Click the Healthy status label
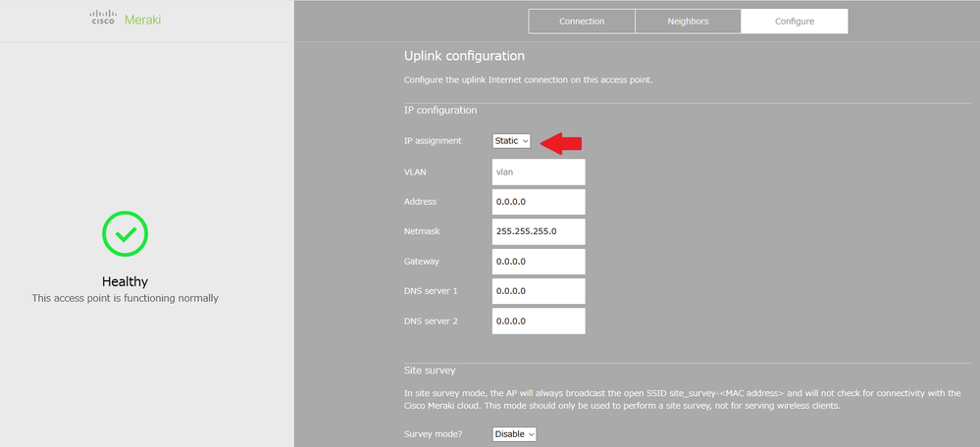Image resolution: width=980 pixels, height=447 pixels. pos(125,281)
